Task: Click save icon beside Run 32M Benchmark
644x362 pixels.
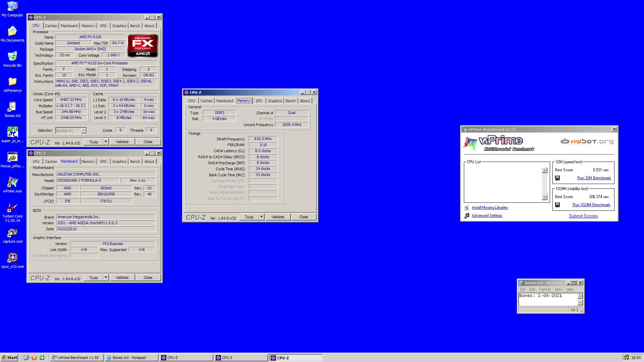Action: (x=557, y=178)
